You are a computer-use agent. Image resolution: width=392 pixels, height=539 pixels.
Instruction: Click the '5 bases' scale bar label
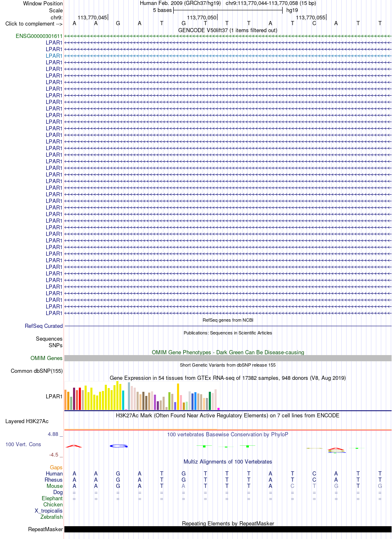(x=162, y=10)
